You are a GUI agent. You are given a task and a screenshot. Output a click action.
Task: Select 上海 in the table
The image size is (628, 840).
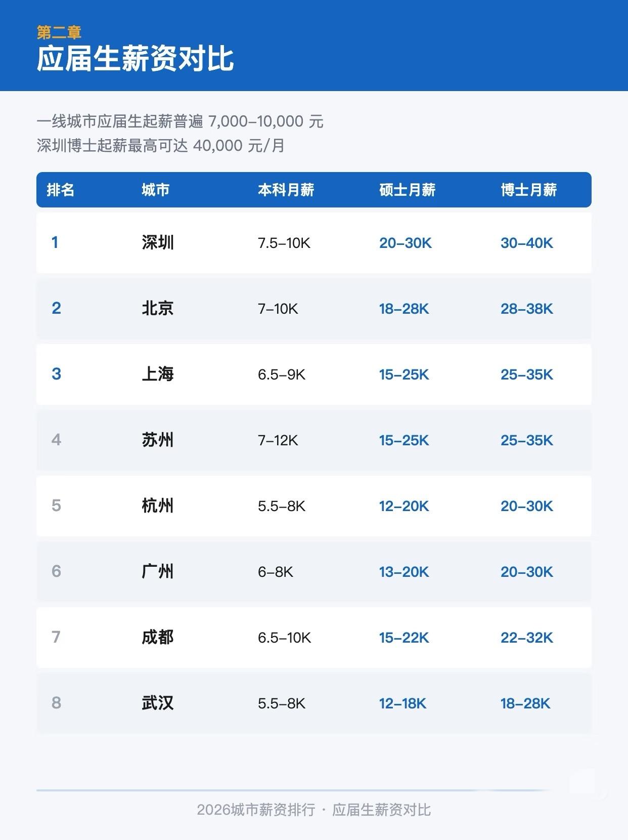click(x=158, y=374)
